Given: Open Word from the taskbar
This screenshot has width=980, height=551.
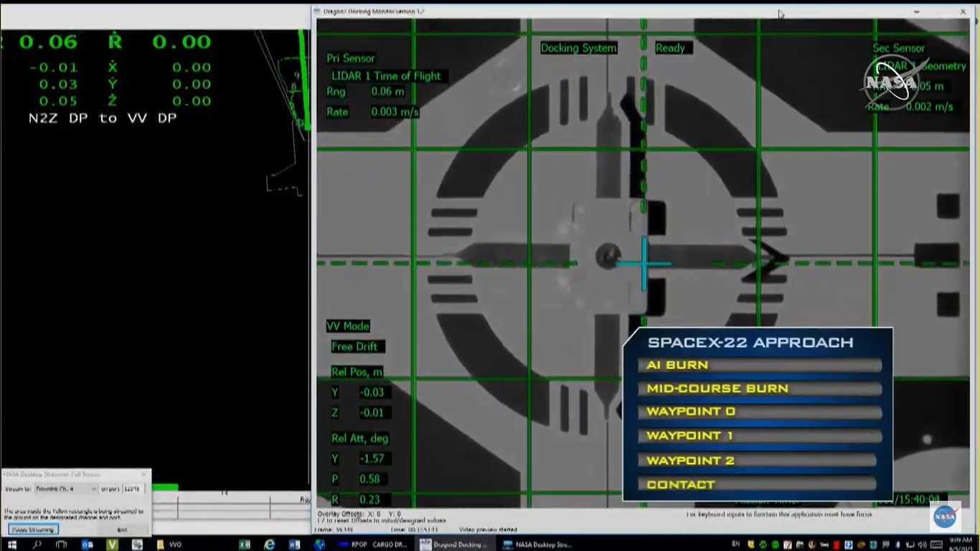Looking at the screenshot, I should (294, 545).
